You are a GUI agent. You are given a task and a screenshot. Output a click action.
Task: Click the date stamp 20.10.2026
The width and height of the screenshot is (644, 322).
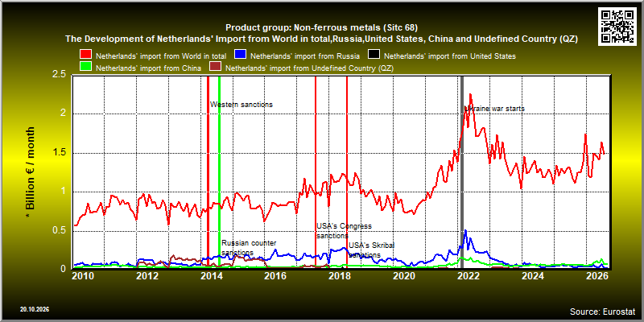point(34,309)
